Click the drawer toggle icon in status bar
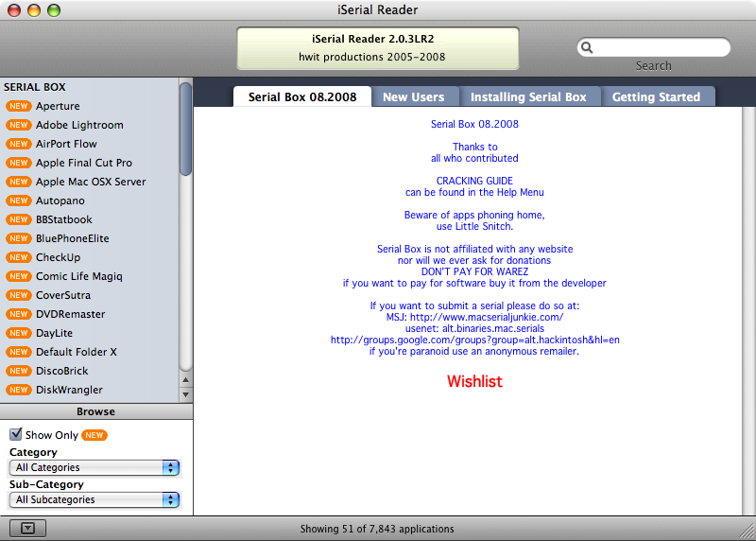The width and height of the screenshot is (756, 541). click(x=27, y=529)
